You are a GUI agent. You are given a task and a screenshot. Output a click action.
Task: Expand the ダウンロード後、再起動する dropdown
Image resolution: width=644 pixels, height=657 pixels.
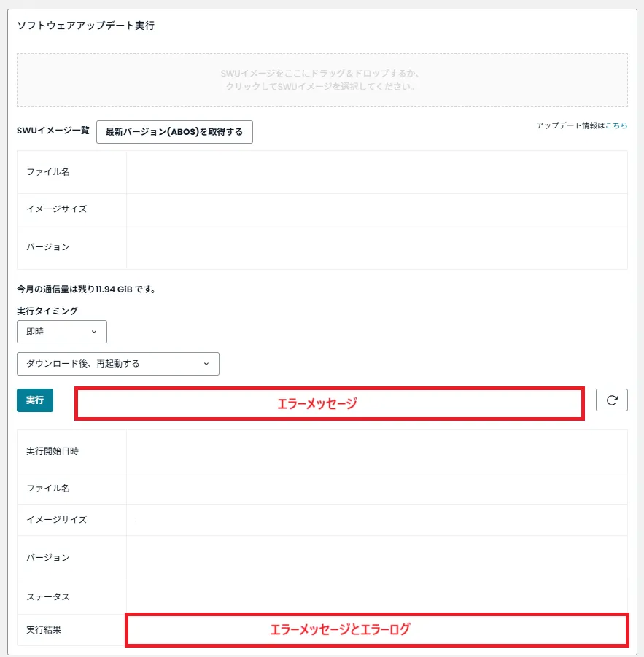click(117, 363)
